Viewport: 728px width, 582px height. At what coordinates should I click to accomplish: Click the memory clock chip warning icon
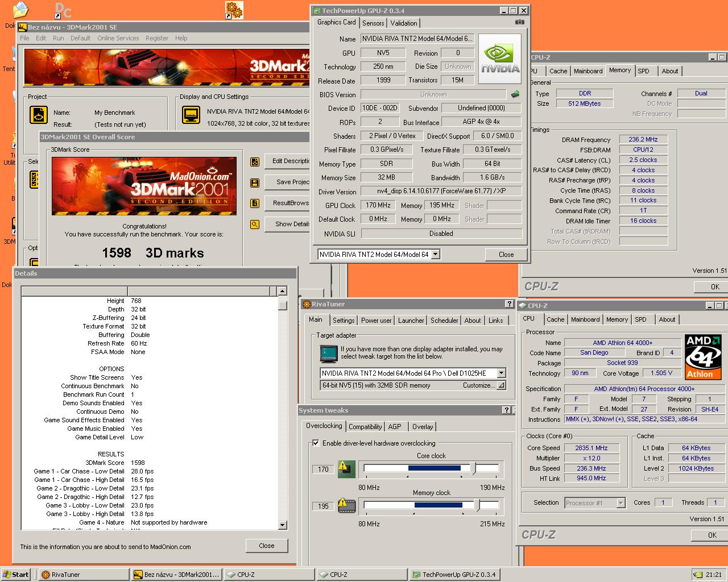[x=346, y=505]
